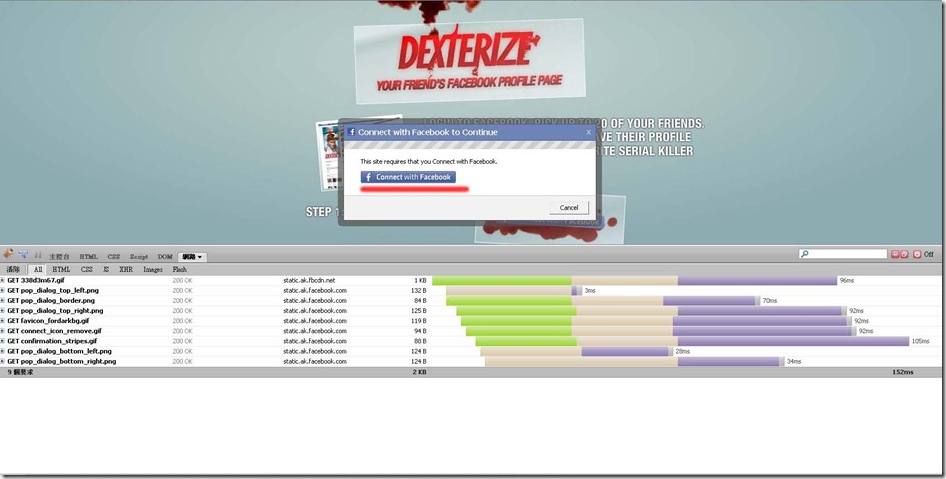Expand the GET confirmation_stripes.gif request
Viewport: 946px width, 479px height.
tap(2, 341)
